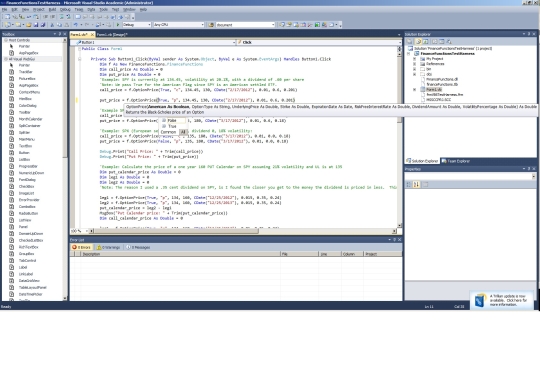Expand the My Project node
The height and width of the screenshot is (385, 540).
(414, 59)
